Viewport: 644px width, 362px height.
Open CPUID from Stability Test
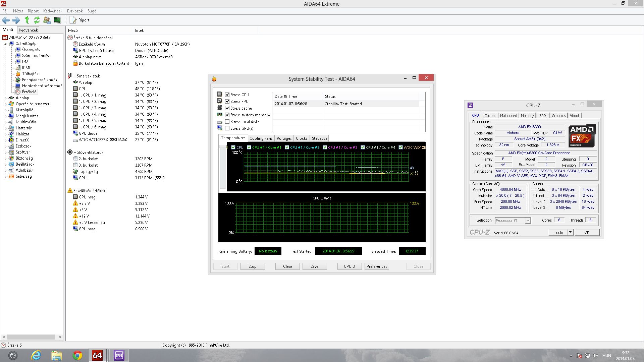(x=350, y=266)
